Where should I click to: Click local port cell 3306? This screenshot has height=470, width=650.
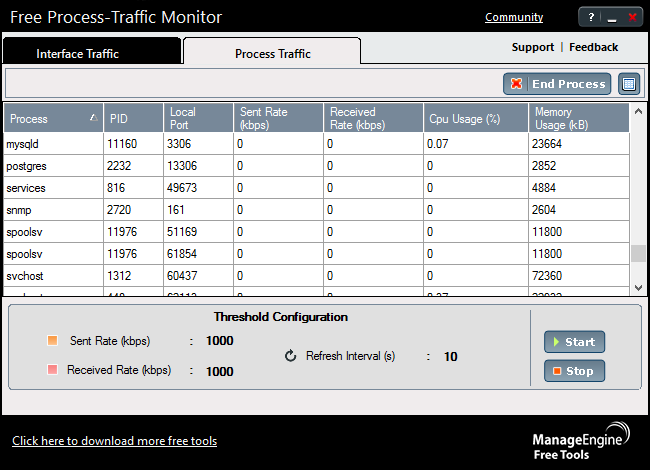pos(198,144)
